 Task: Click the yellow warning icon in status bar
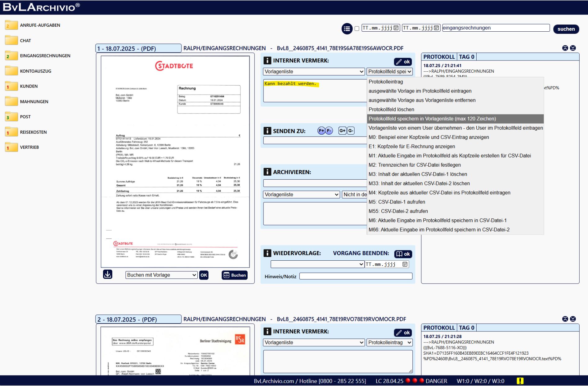pos(520,381)
